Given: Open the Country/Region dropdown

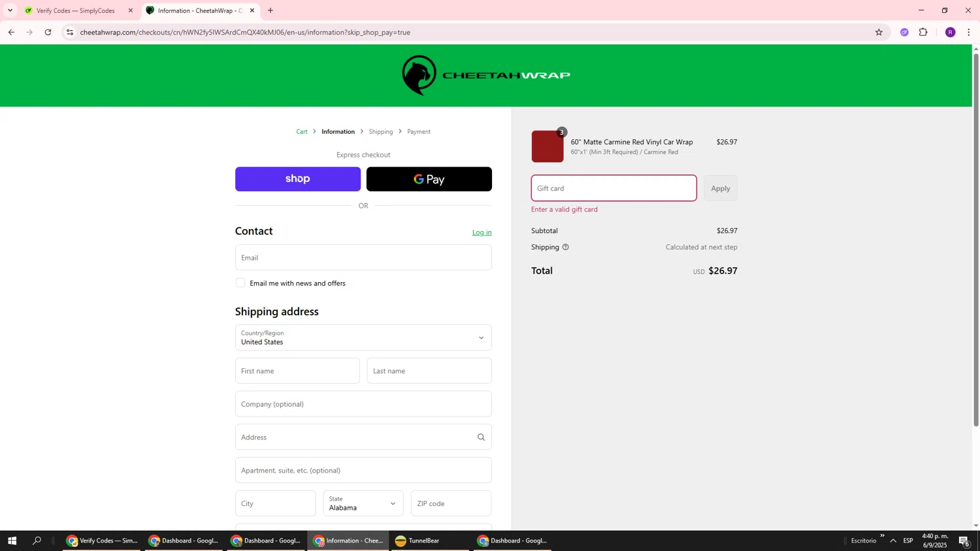Looking at the screenshot, I should (363, 338).
